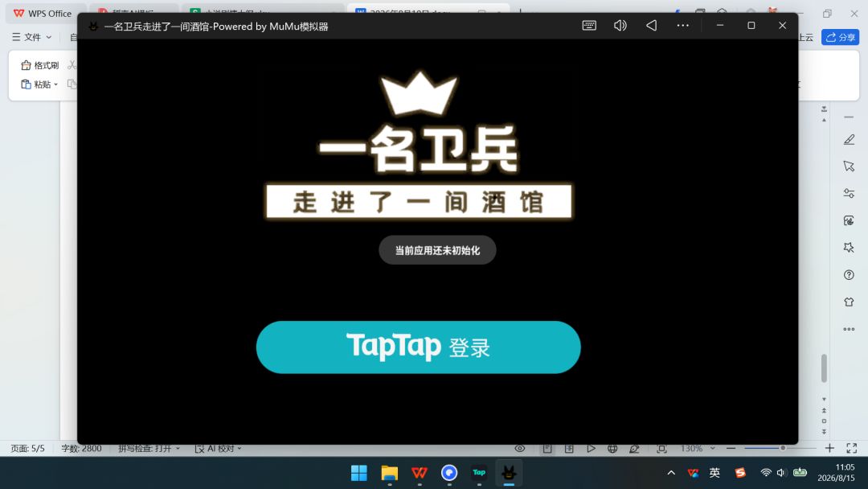Click the MuMu emulator taskbar icon
Screen dimensions: 868x489
click(509, 473)
